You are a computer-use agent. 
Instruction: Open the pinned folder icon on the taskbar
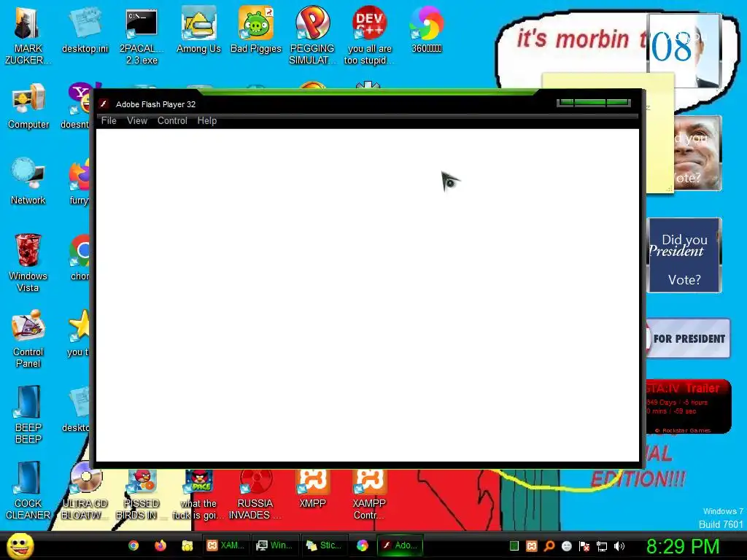click(x=187, y=545)
